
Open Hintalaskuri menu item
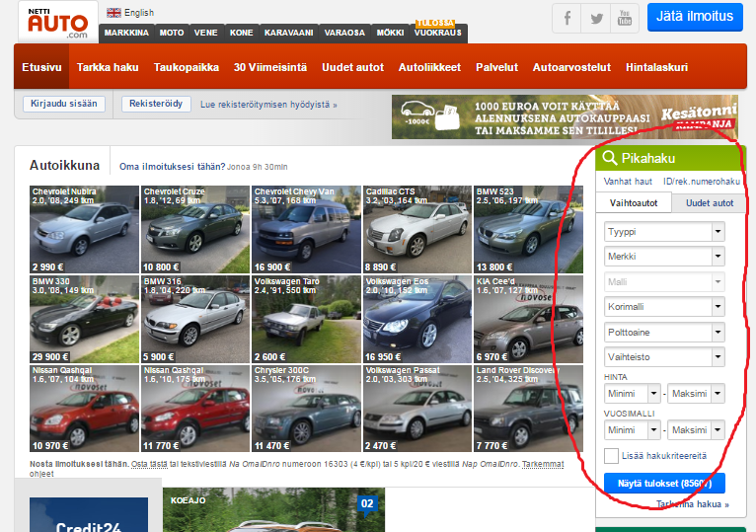pyautogui.click(x=656, y=67)
